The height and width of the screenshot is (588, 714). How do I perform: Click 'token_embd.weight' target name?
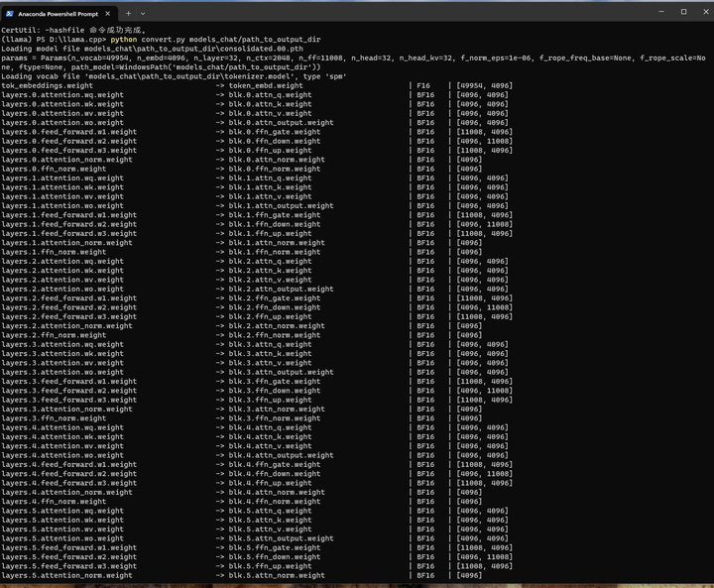[x=266, y=85]
